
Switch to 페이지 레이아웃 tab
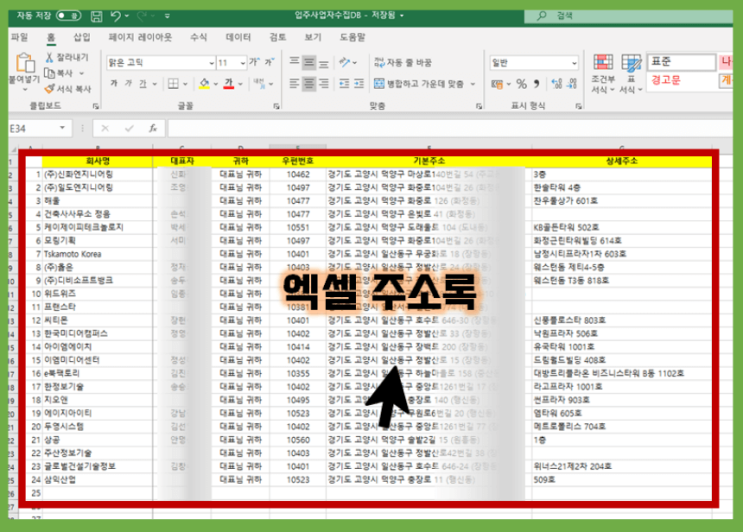140,37
